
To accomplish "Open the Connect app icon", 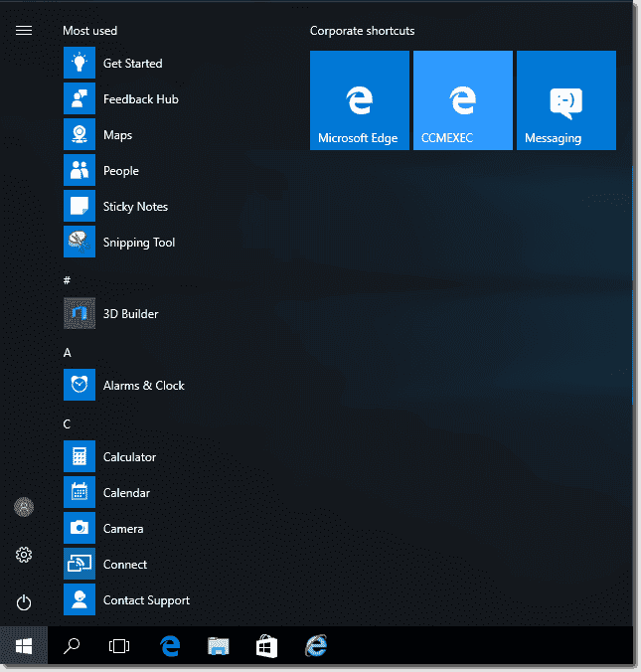I will click(x=80, y=564).
